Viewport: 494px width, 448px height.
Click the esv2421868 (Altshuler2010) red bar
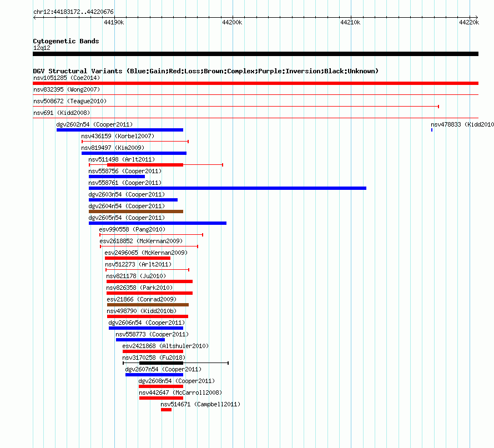153,351
